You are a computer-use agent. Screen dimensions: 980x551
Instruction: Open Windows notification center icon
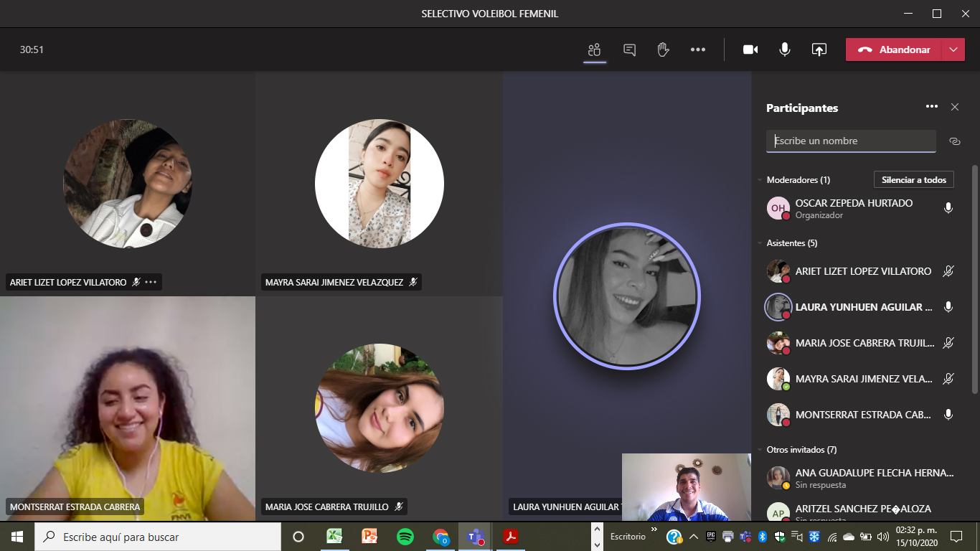point(956,537)
